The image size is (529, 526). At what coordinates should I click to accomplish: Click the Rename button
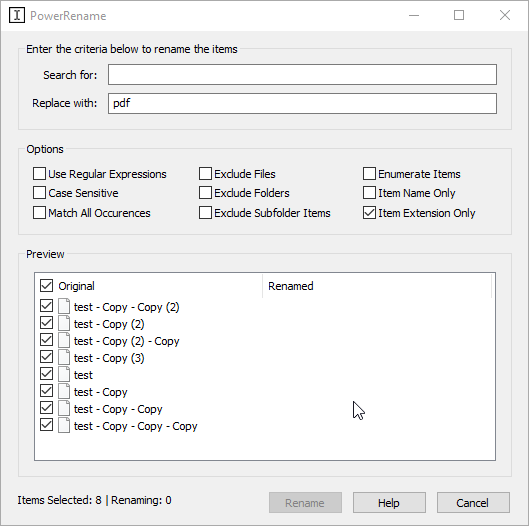(x=305, y=503)
